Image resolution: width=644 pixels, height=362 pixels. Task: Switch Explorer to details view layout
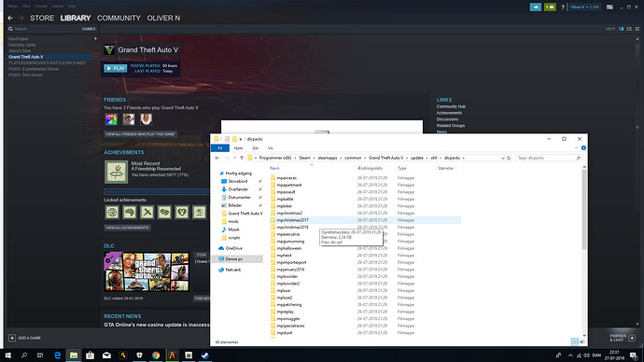(575, 341)
